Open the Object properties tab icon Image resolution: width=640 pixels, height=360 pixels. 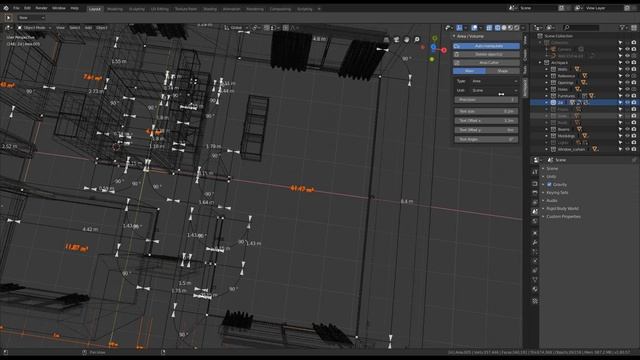click(x=535, y=233)
